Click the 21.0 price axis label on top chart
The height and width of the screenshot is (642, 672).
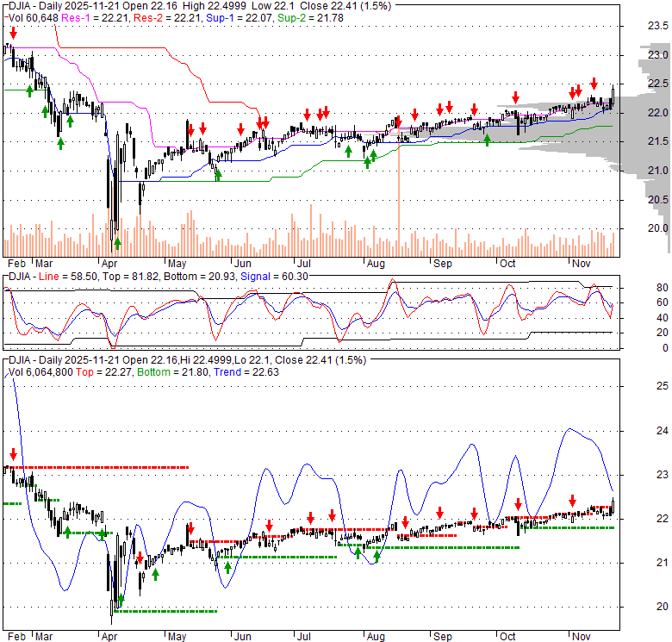click(x=658, y=171)
